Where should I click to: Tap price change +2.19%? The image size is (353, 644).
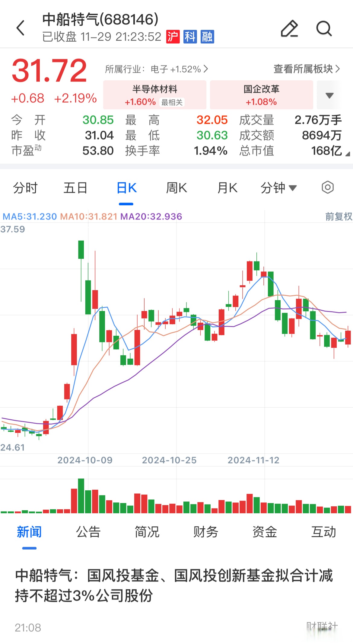pos(75,98)
